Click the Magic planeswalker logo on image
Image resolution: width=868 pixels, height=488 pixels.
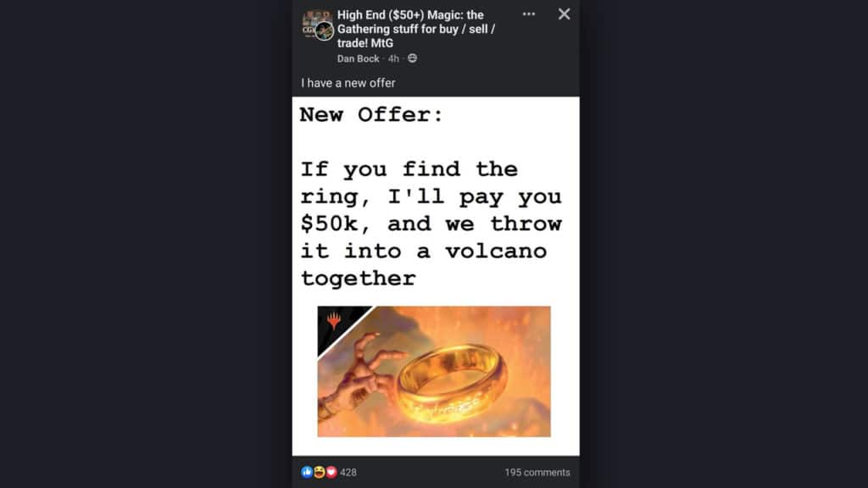[334, 320]
